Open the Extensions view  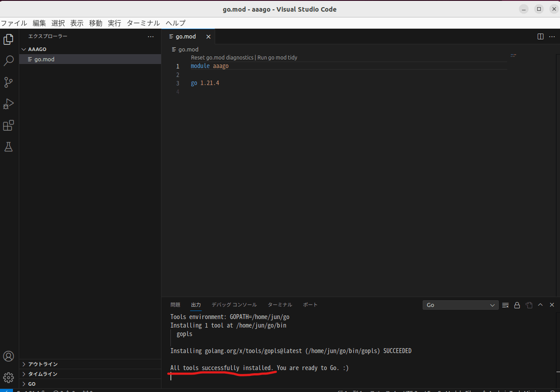point(8,125)
